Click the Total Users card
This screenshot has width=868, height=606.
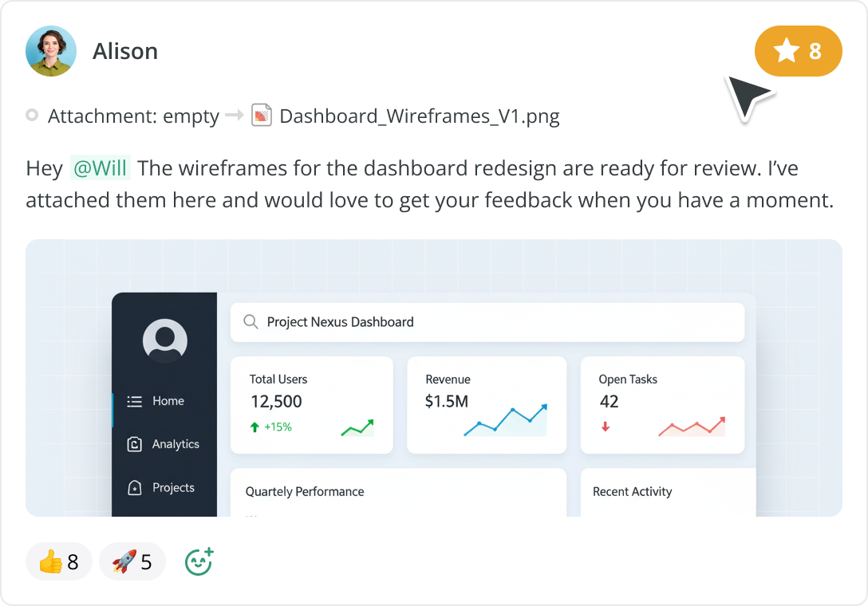pos(311,404)
